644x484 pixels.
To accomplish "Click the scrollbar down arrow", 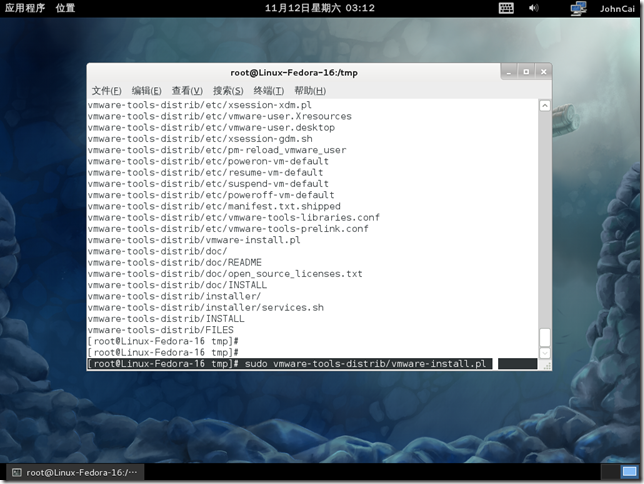I will coord(545,353).
